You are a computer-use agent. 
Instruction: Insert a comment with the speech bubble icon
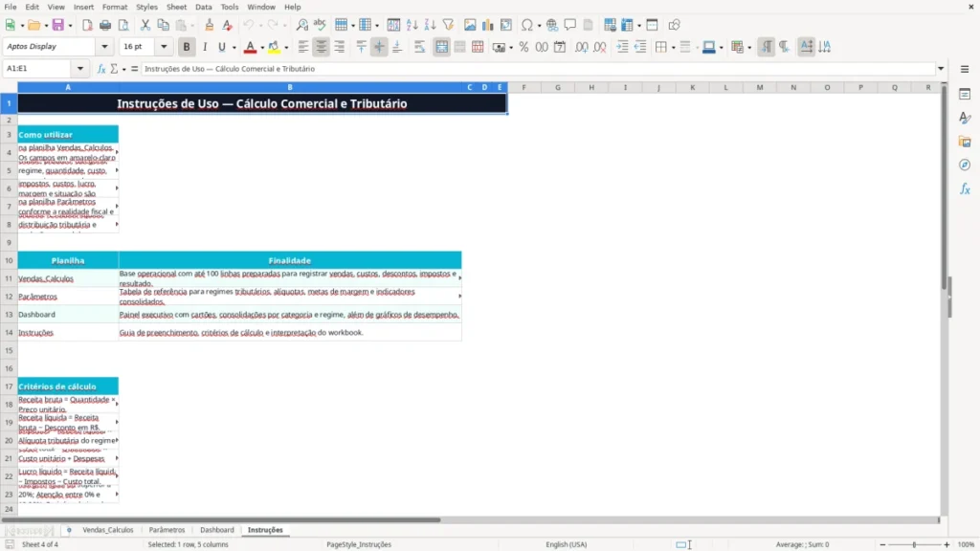point(570,25)
